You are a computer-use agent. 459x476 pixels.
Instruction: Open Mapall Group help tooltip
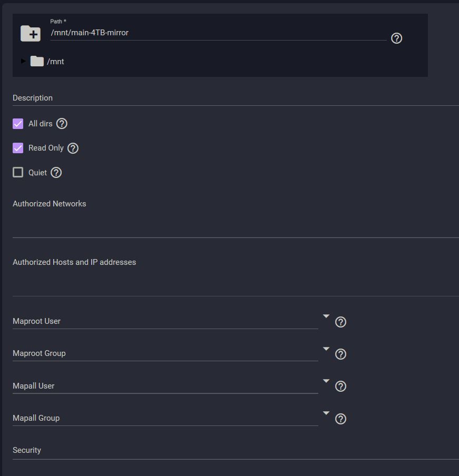click(x=340, y=419)
